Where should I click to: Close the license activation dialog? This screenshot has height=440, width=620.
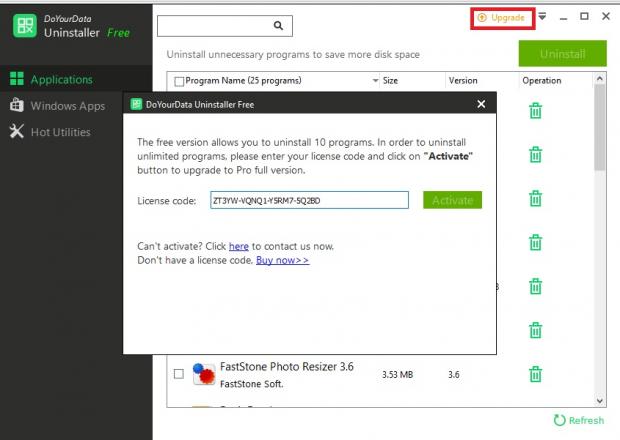click(481, 103)
